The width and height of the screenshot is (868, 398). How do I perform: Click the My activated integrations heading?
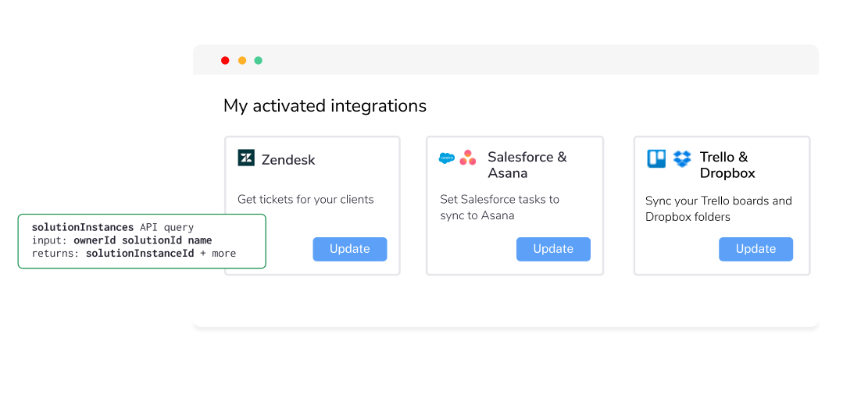325,105
